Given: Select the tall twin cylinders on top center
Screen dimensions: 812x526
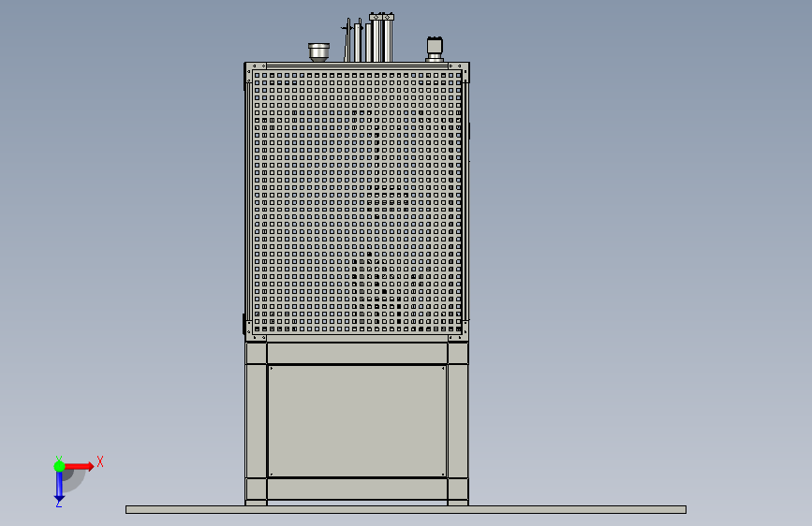Looking at the screenshot, I should point(382,37).
